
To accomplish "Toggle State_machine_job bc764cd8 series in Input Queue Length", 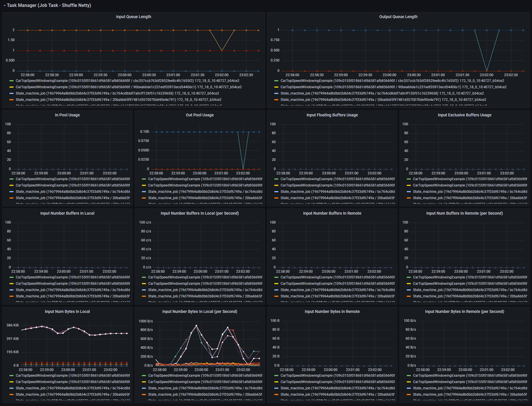I will (x=117, y=93).
